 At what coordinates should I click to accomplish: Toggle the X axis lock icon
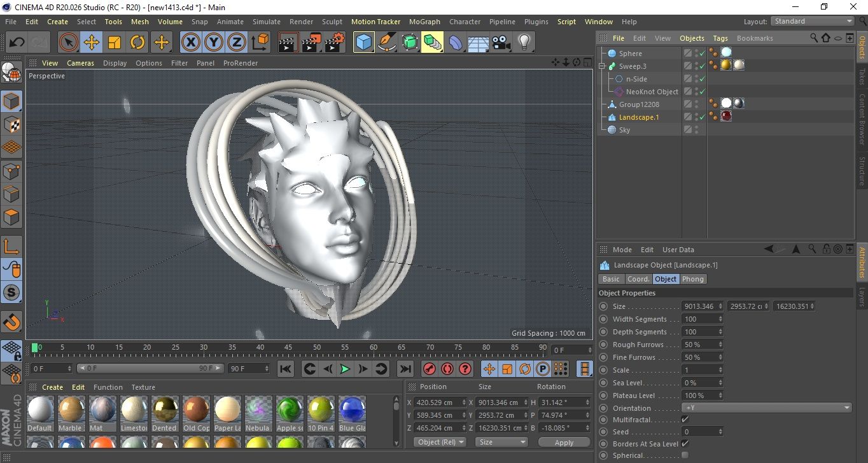tap(190, 43)
